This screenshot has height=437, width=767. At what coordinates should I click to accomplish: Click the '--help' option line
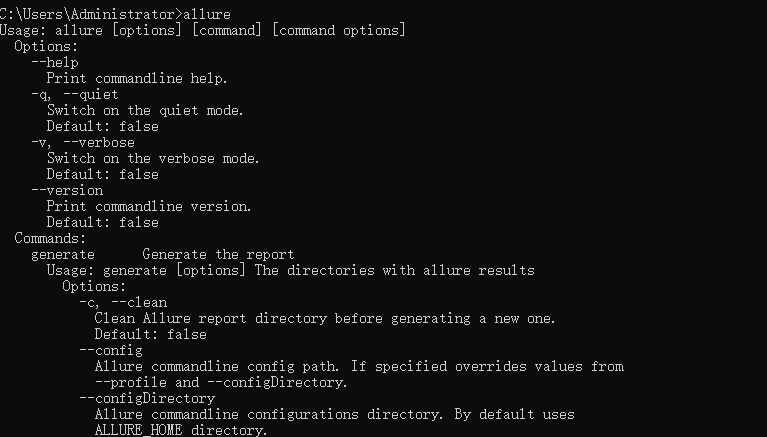coord(55,63)
